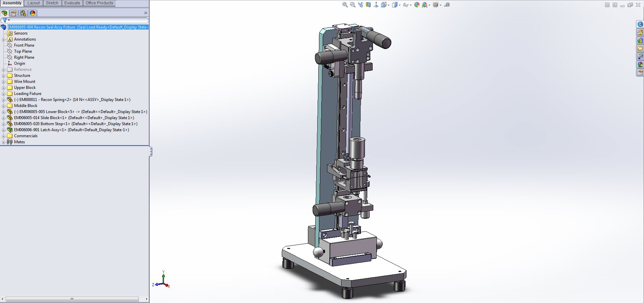Open the Design Library task pane icon
Image resolution: width=644 pixels, height=303 pixels.
(640, 40)
